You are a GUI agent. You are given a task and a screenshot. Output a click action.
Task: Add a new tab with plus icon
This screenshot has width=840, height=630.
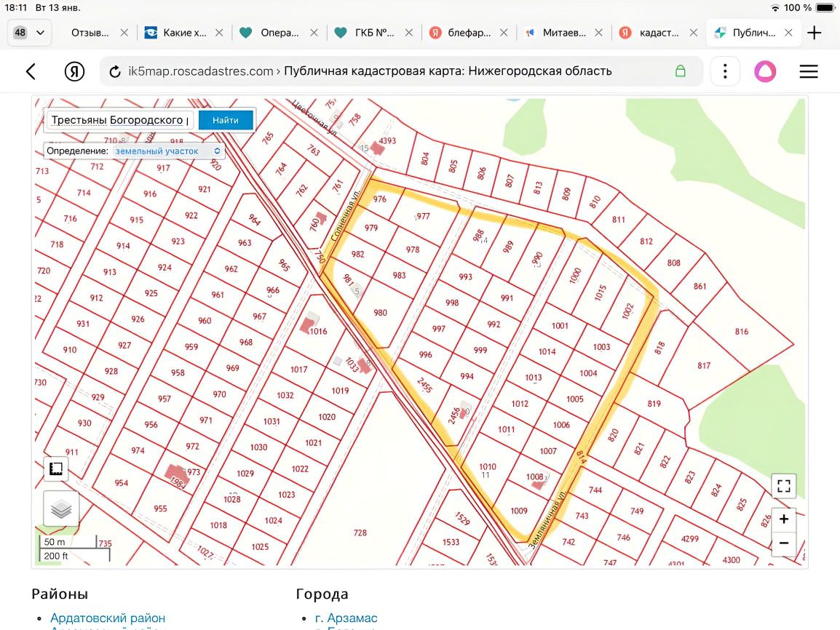(x=815, y=33)
